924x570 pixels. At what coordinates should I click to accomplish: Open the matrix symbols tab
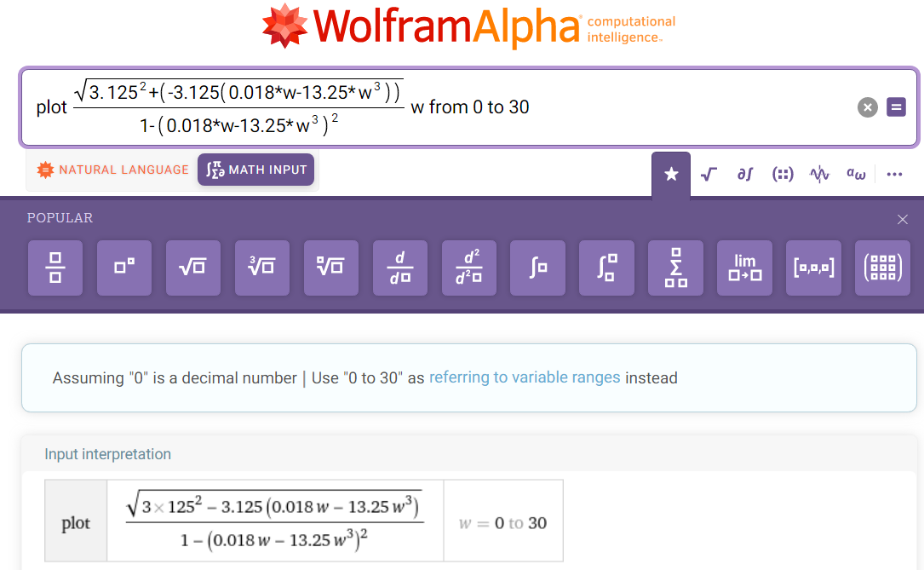(x=783, y=175)
